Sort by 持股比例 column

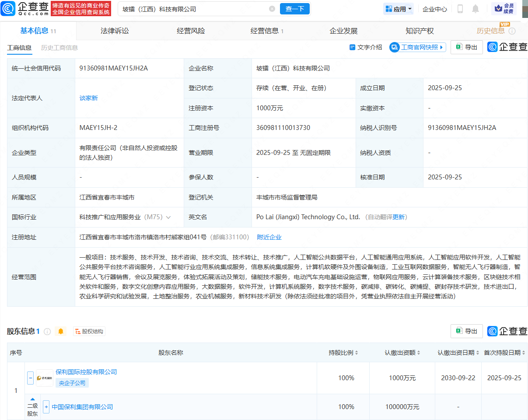[343, 353]
